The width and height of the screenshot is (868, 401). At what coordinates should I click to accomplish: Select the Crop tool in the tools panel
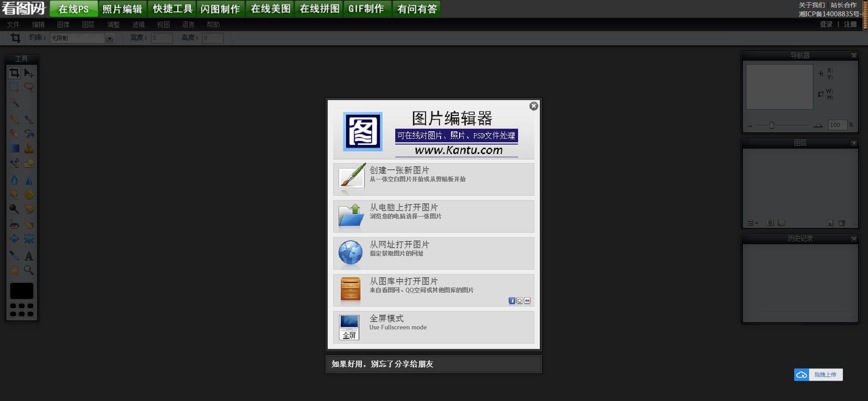click(x=15, y=72)
